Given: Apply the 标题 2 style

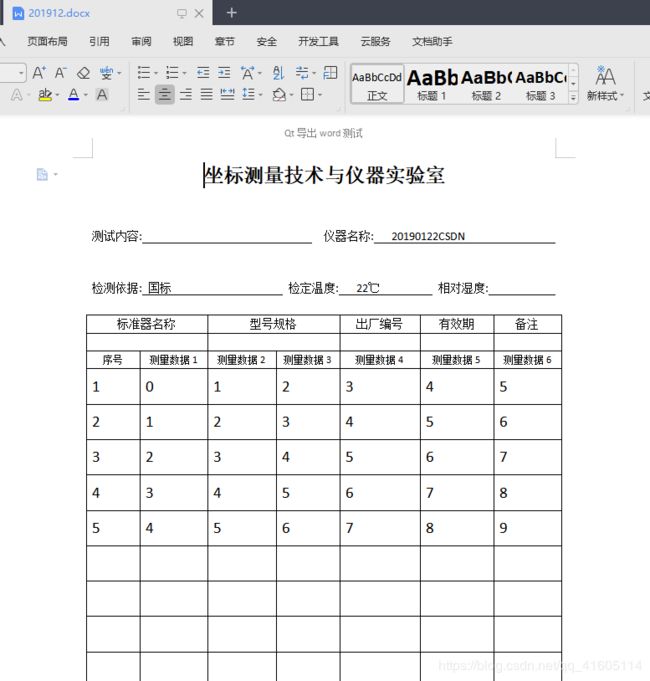Looking at the screenshot, I should 486,84.
